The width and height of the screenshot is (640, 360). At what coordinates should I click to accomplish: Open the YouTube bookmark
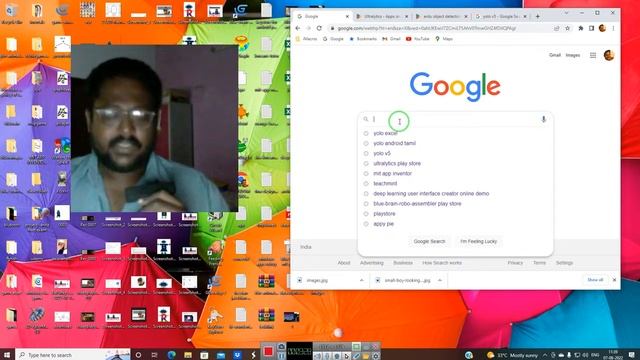click(418, 39)
